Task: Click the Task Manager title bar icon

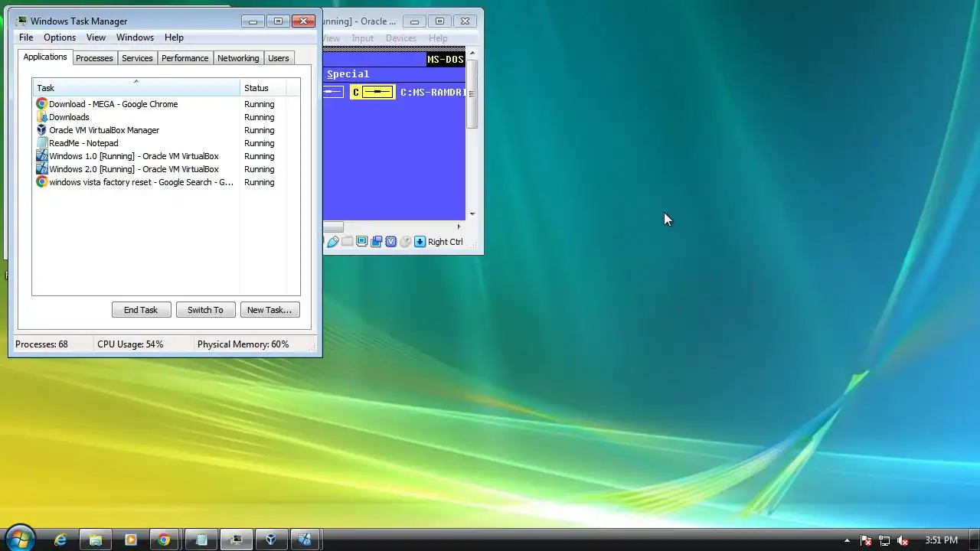Action: (x=21, y=21)
